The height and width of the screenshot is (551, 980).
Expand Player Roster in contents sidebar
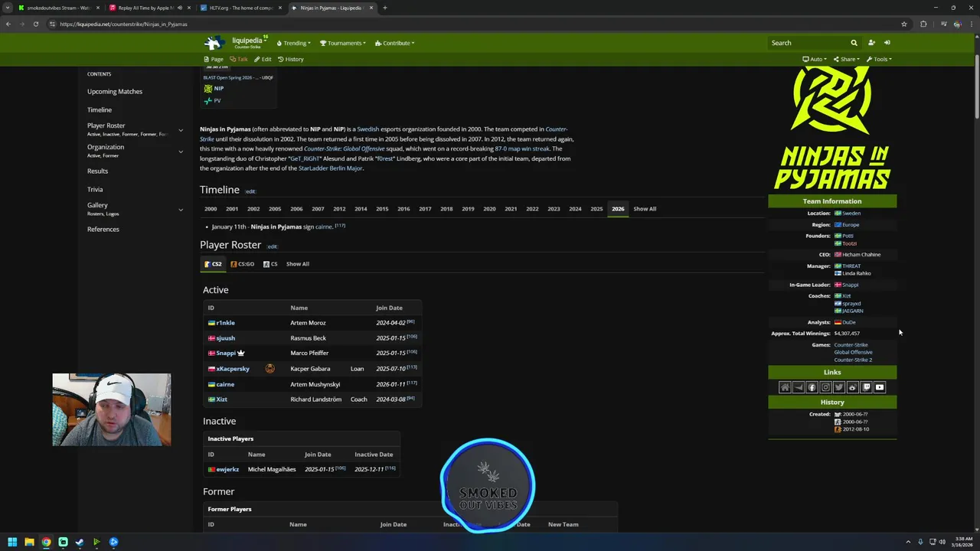point(181,130)
